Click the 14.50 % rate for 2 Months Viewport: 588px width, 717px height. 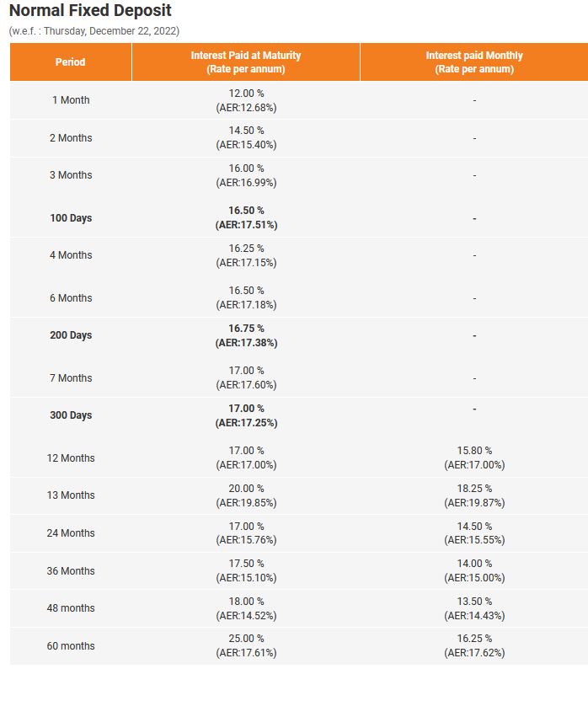point(246,131)
